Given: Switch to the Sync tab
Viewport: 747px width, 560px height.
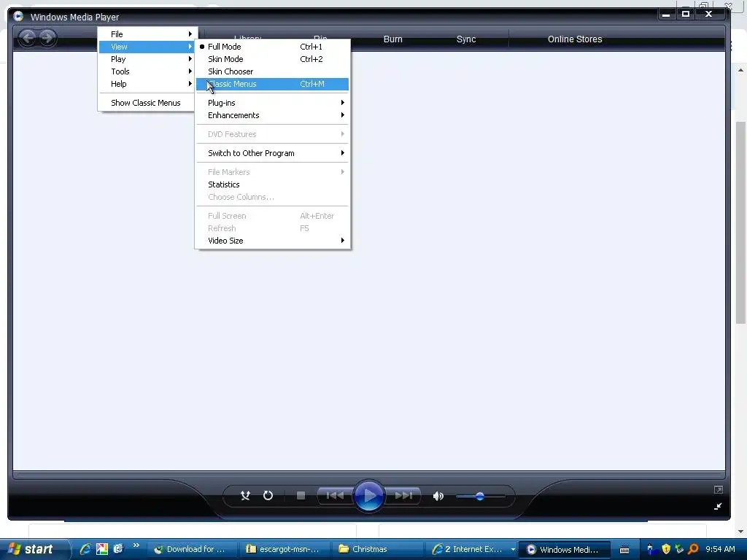Looking at the screenshot, I should [466, 39].
